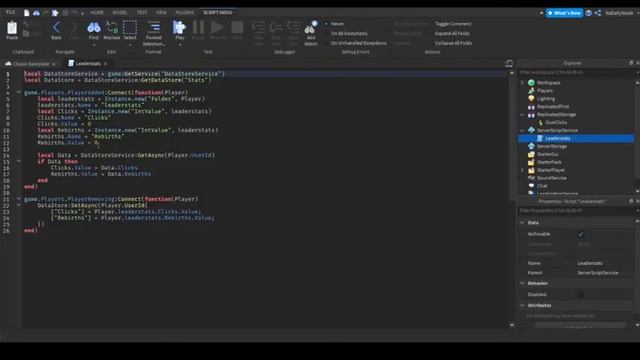Open the Play dropdown arrow

tap(180, 44)
